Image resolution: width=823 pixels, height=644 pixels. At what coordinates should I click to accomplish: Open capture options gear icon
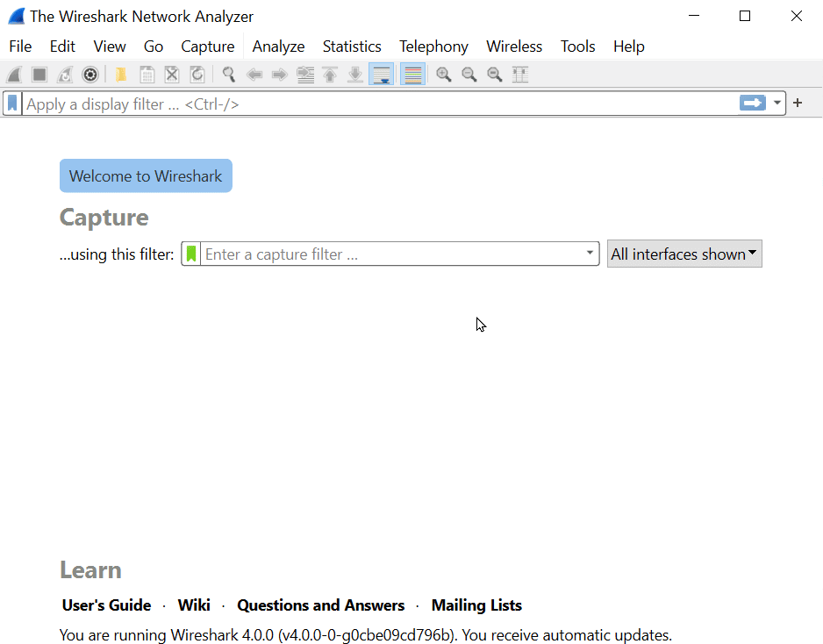pyautogui.click(x=90, y=75)
